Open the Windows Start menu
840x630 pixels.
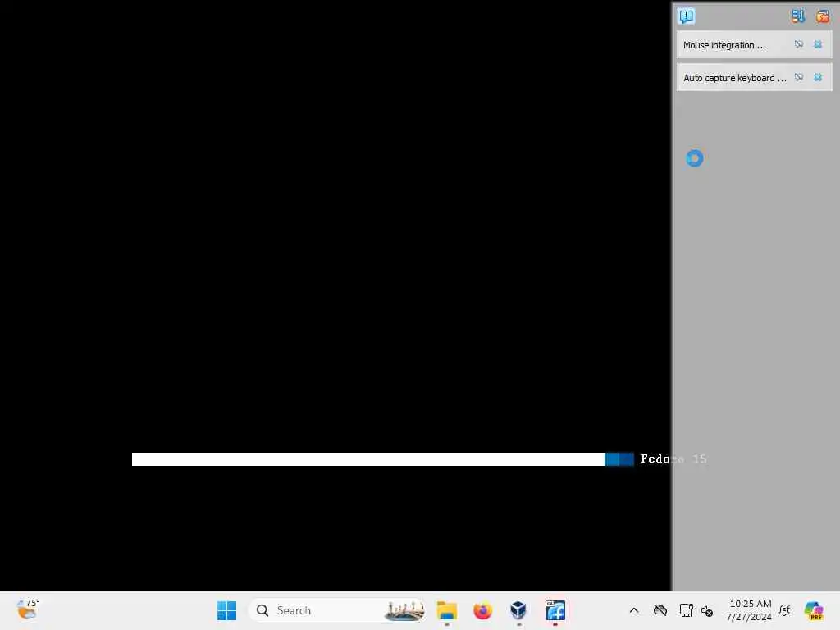click(x=226, y=610)
